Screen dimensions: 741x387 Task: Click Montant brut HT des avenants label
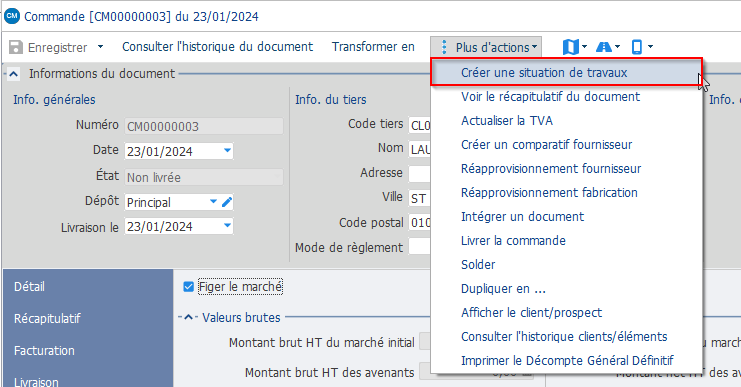pyautogui.click(x=329, y=373)
